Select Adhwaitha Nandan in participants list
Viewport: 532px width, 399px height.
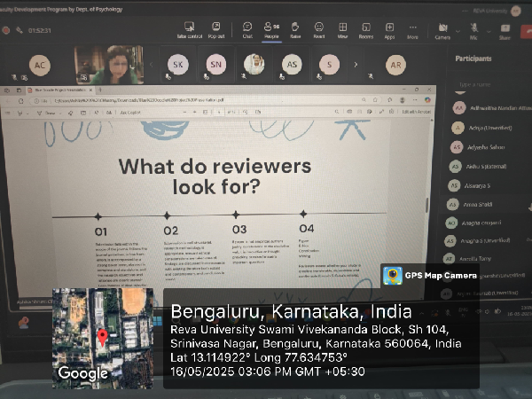492,108
